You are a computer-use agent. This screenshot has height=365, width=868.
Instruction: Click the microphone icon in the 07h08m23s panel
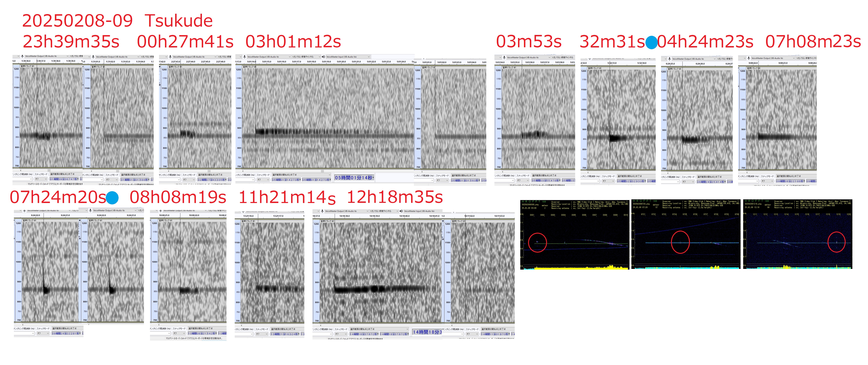coord(748,58)
